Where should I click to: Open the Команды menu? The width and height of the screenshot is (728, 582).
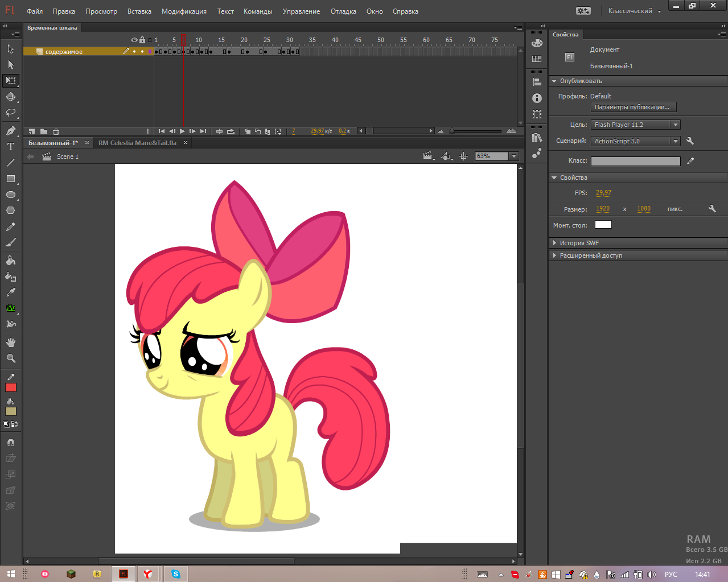[x=258, y=11]
